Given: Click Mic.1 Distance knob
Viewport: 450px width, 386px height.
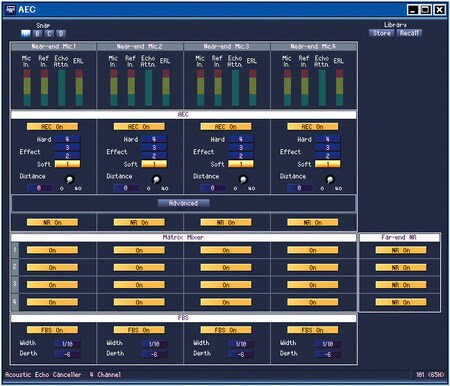Looking at the screenshot, I should point(70,179).
